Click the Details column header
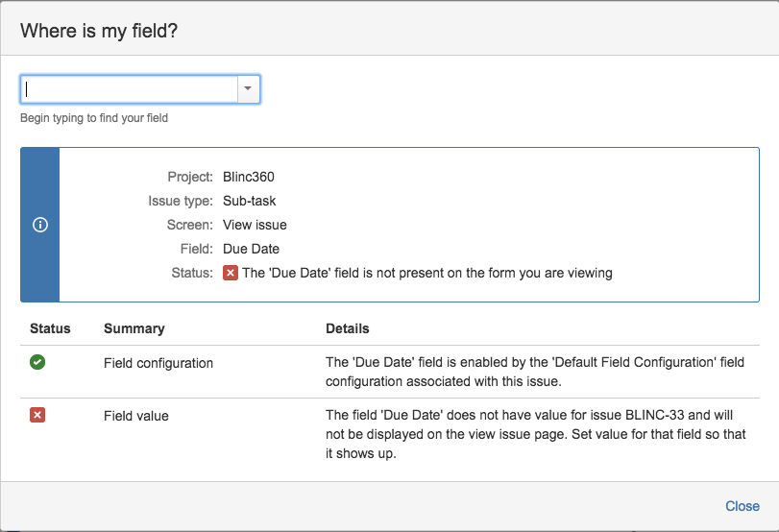 [x=348, y=328]
